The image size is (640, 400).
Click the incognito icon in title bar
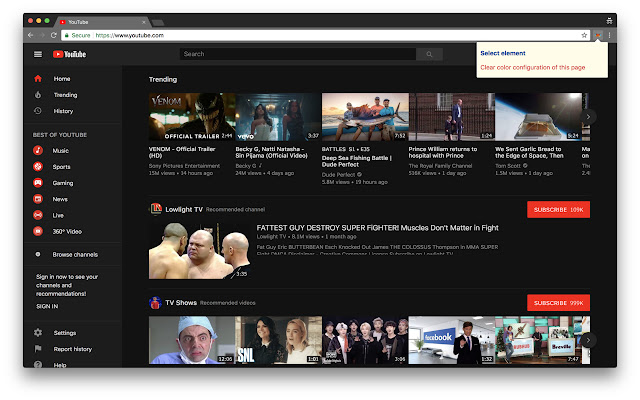[609, 21]
